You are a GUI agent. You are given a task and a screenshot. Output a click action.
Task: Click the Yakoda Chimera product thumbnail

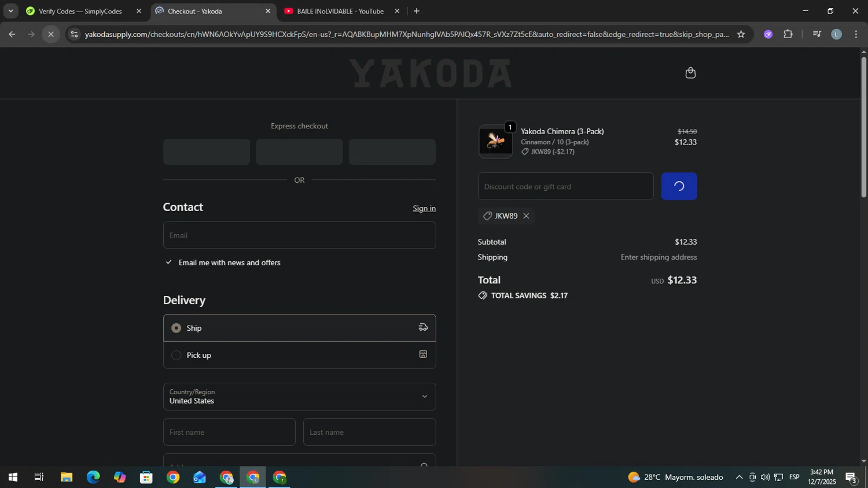[495, 141]
